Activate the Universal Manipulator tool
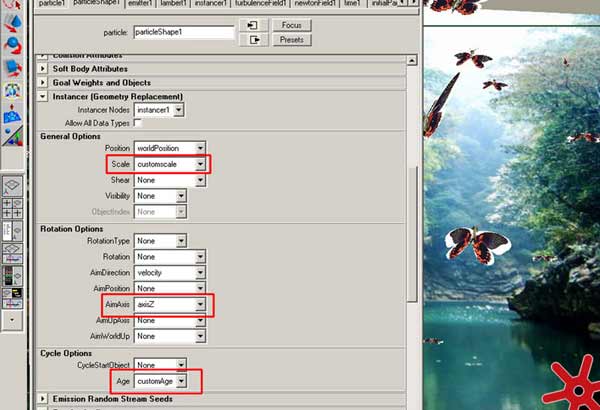This screenshot has width=600, height=410. (x=13, y=91)
